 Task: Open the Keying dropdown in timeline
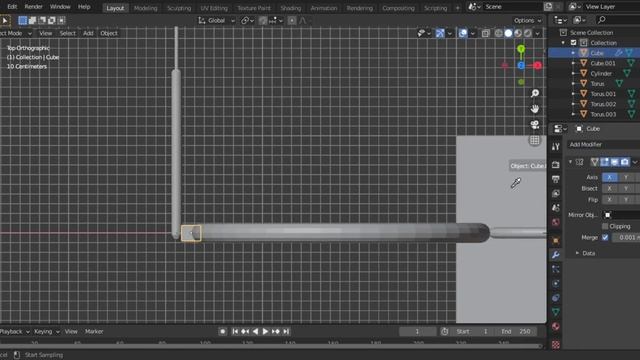tap(47, 332)
